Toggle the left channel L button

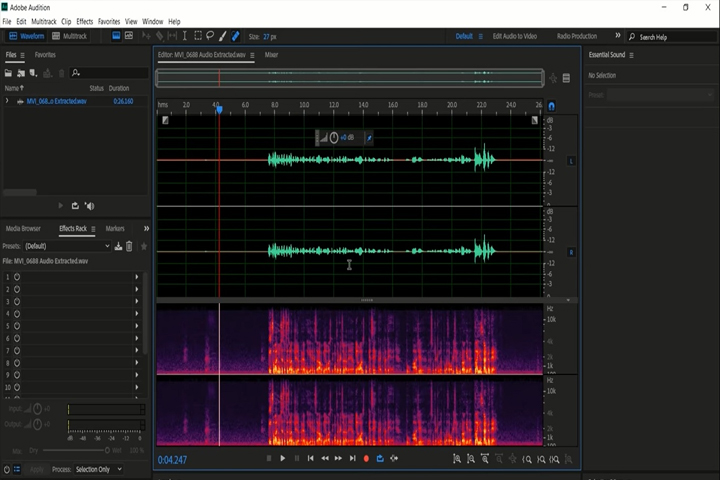[571, 161]
